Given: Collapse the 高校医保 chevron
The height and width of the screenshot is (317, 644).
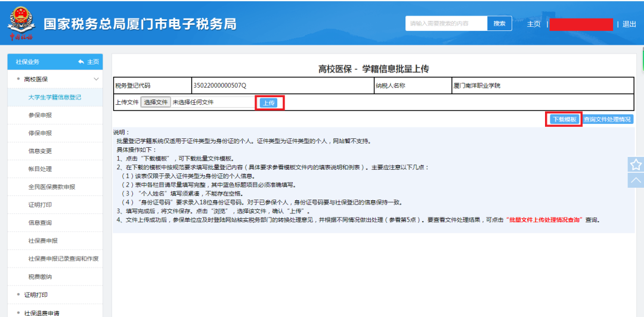Looking at the screenshot, I should (97, 79).
